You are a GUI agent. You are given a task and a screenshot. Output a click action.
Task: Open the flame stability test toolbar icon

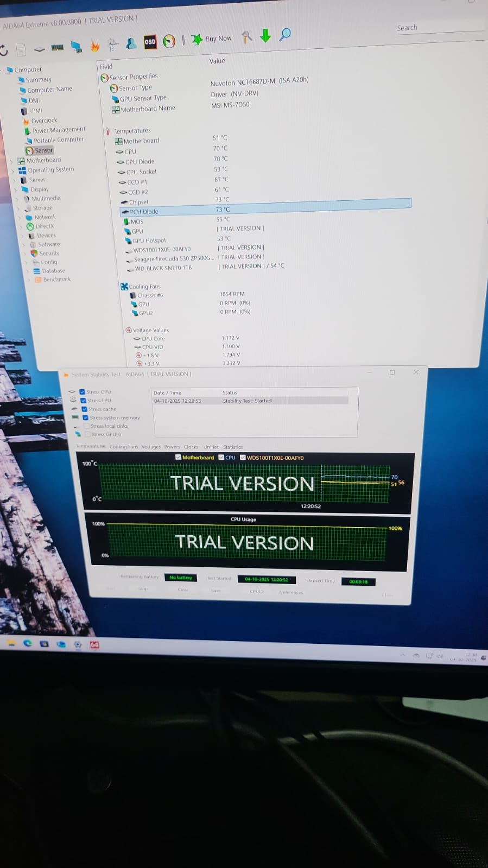click(x=95, y=46)
